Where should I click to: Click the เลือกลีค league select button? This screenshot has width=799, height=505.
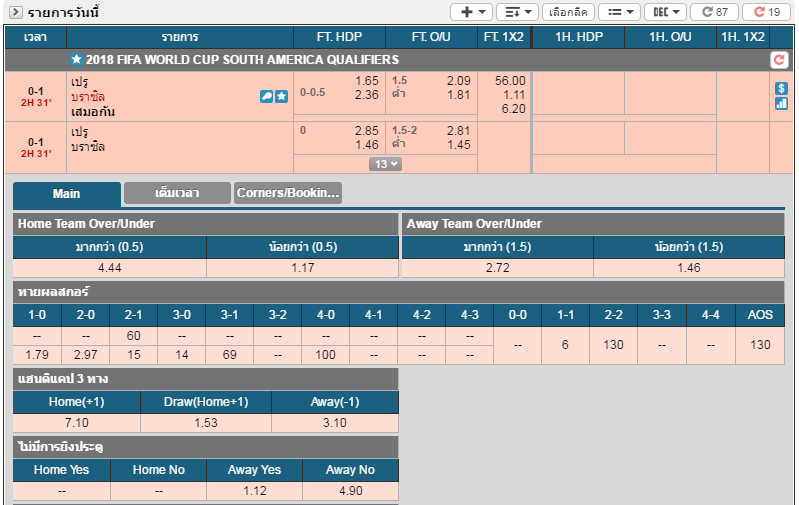coord(568,12)
